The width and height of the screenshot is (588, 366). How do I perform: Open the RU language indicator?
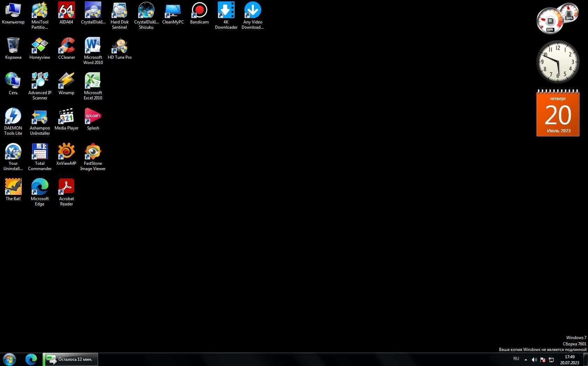tap(516, 359)
